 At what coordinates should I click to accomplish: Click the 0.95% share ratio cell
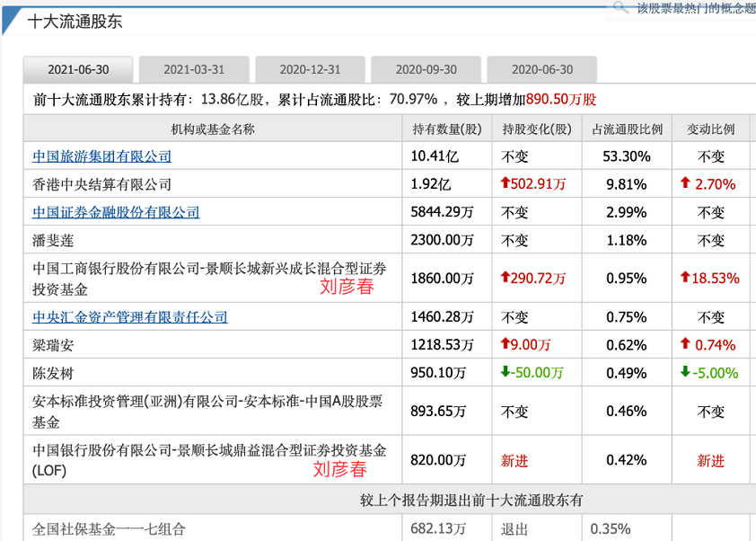click(x=627, y=279)
